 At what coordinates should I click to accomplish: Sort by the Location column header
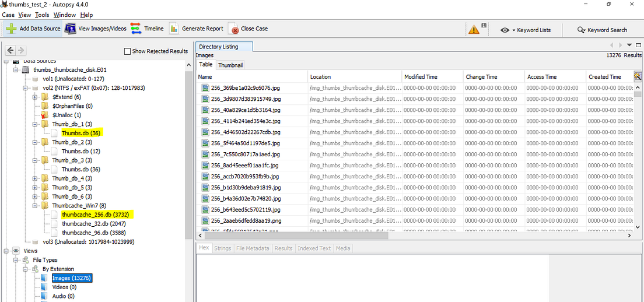[355, 77]
